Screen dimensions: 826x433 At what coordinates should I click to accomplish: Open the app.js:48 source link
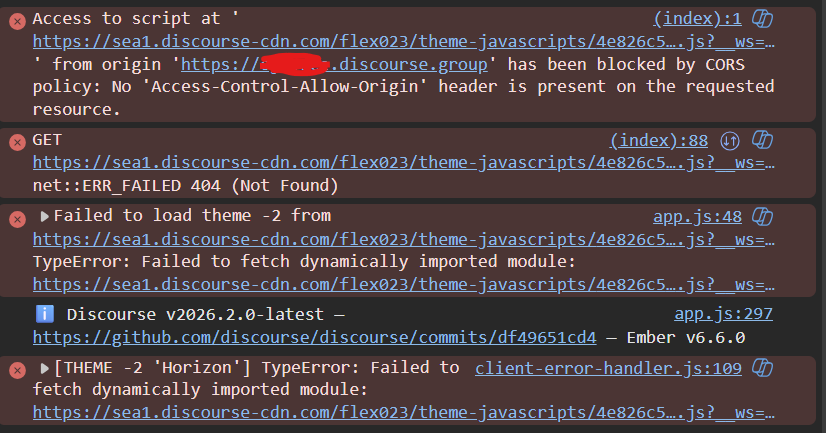click(x=697, y=216)
